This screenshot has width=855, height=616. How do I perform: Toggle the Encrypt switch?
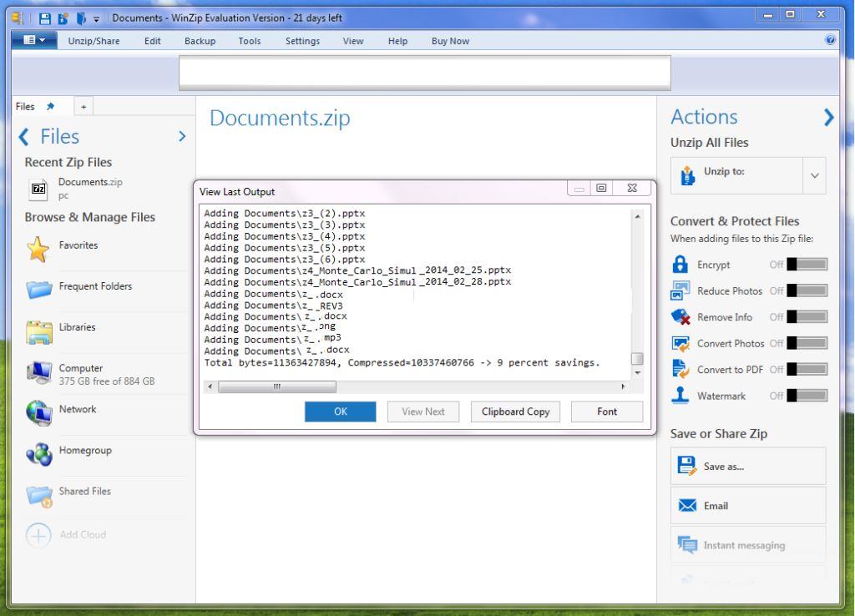[807, 265]
